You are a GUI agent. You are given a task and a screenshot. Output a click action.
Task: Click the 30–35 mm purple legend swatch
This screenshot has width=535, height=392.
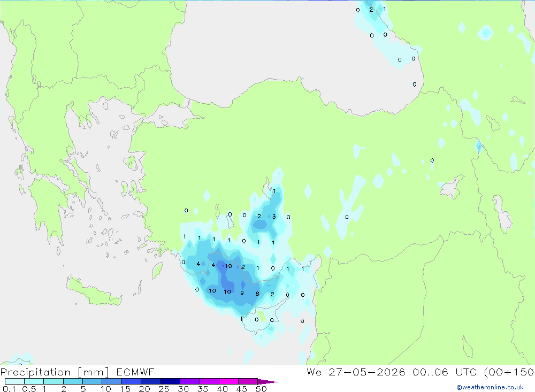point(189,381)
